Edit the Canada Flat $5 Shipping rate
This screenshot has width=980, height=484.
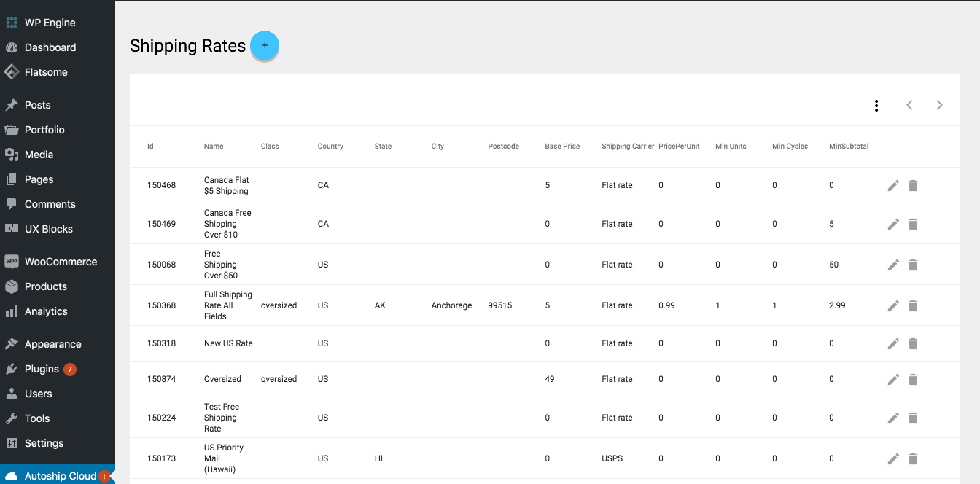pos(893,185)
